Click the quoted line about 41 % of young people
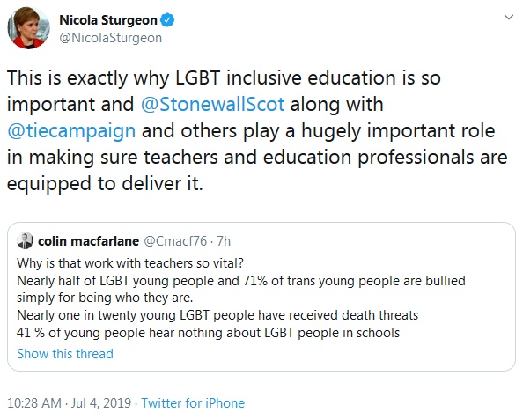This screenshot has width=523, height=420. (x=208, y=333)
